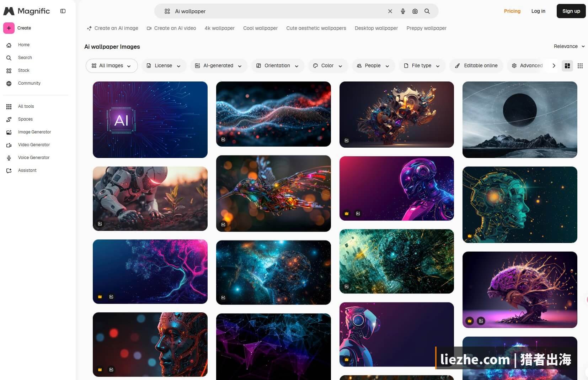Expand the Orientation filter dropdown
This screenshot has height=380, width=588.
click(278, 66)
